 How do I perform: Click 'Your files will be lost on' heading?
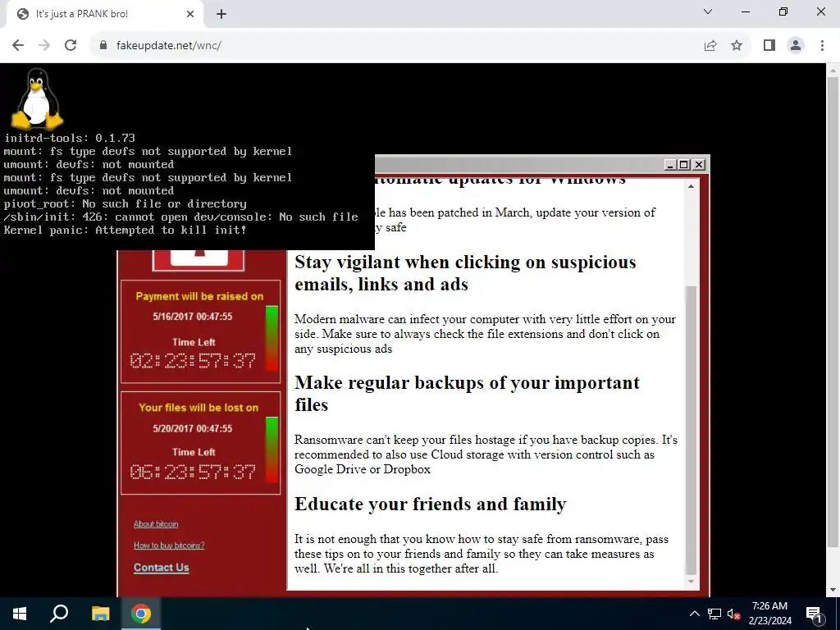click(x=199, y=408)
